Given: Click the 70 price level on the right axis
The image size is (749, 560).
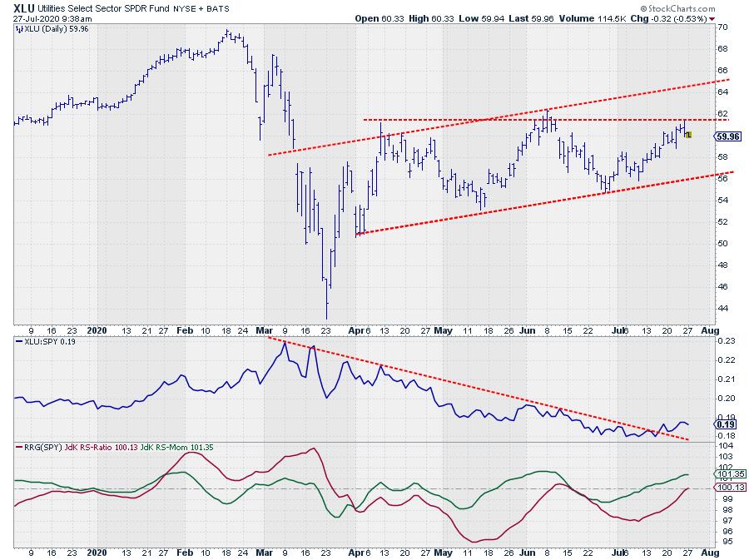Looking at the screenshot, I should (723, 27).
